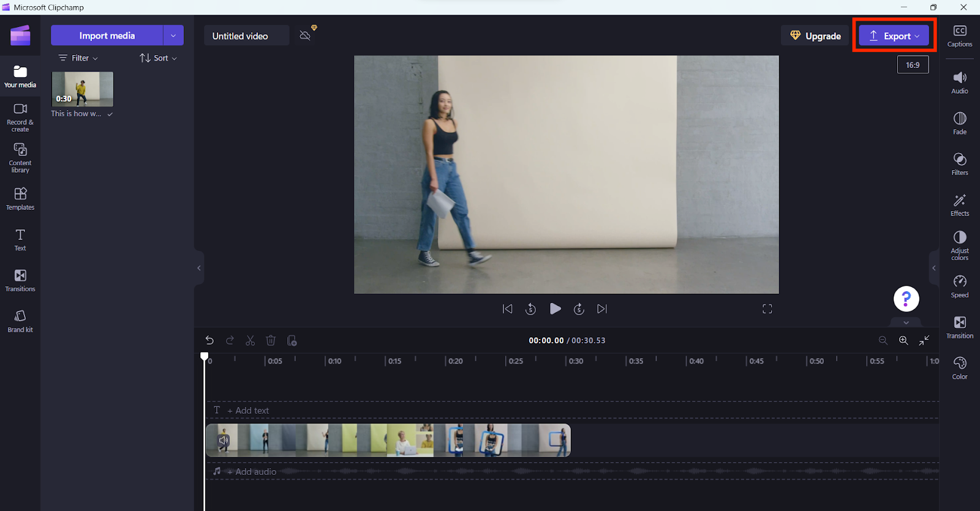This screenshot has height=511, width=980.
Task: Open the Filters panel icon
Action: 959,163
